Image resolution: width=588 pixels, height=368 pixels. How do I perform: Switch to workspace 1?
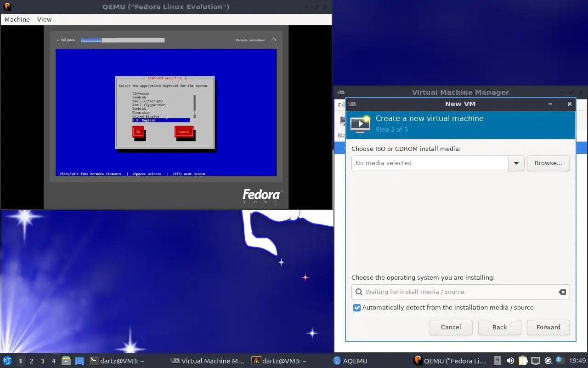point(20,361)
